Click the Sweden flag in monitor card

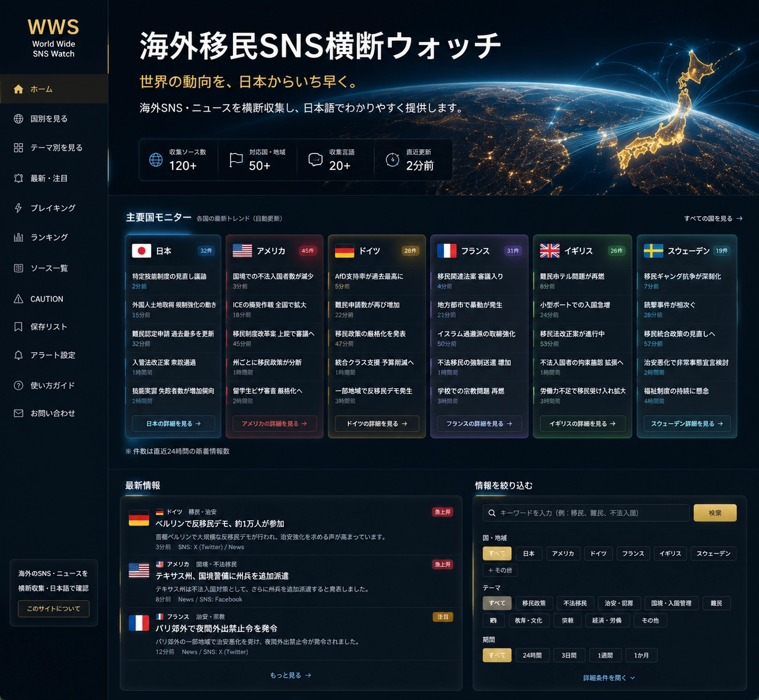point(653,251)
